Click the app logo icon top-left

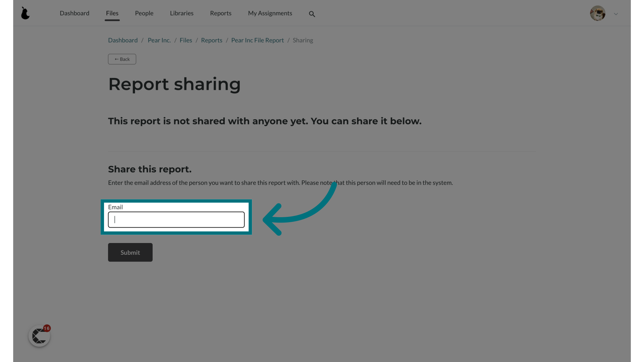[x=25, y=13]
